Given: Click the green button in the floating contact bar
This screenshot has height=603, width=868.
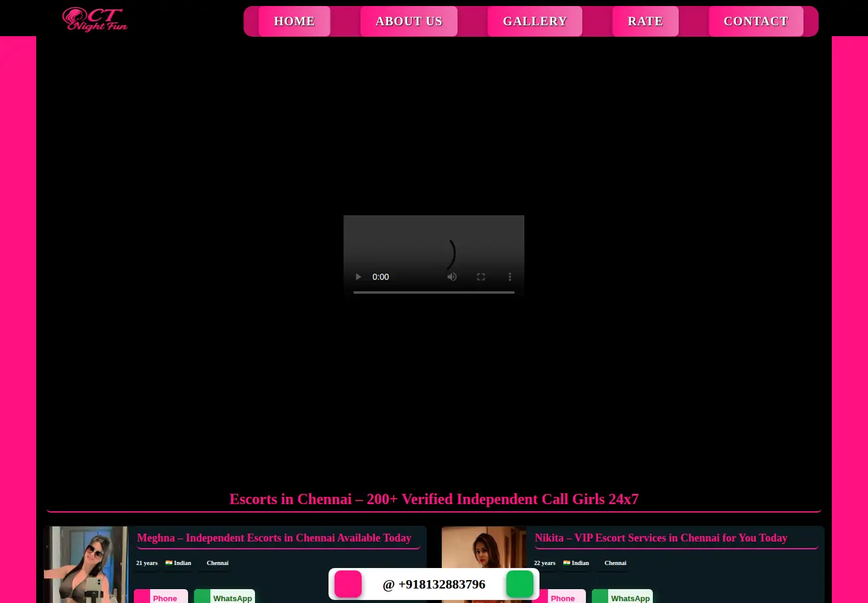Looking at the screenshot, I should pos(520,584).
